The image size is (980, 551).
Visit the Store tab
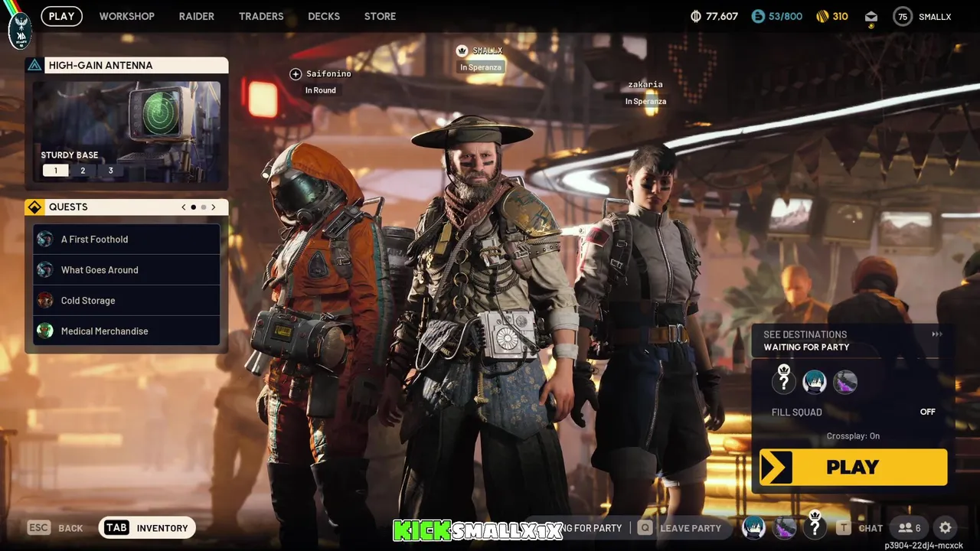click(x=380, y=16)
